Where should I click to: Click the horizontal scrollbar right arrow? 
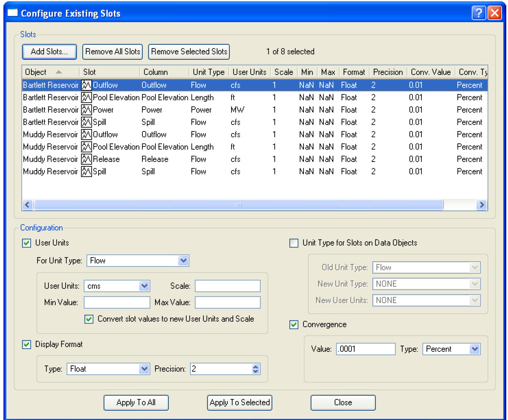pyautogui.click(x=482, y=205)
